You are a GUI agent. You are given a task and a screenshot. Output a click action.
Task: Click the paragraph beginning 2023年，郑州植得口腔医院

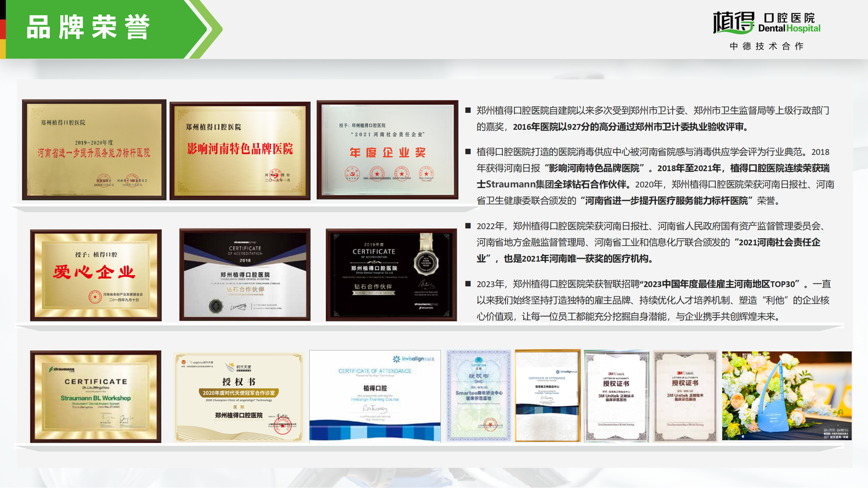click(653, 300)
